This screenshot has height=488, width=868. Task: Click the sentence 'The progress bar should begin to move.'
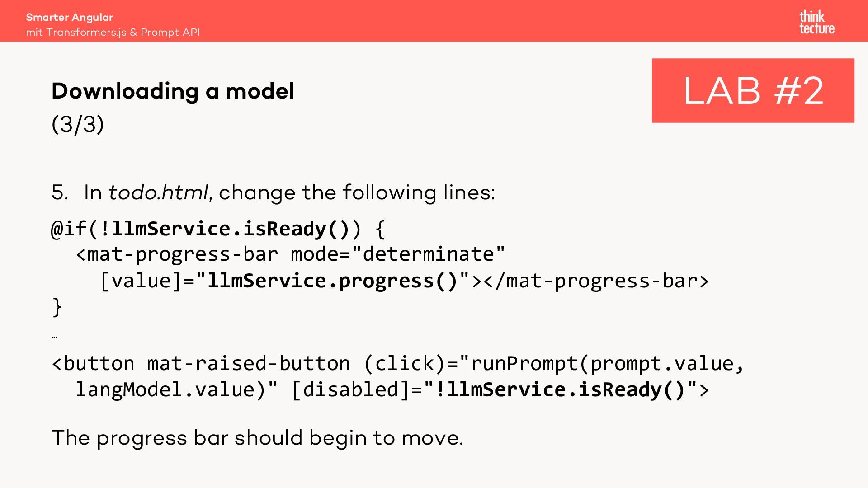pos(257,438)
